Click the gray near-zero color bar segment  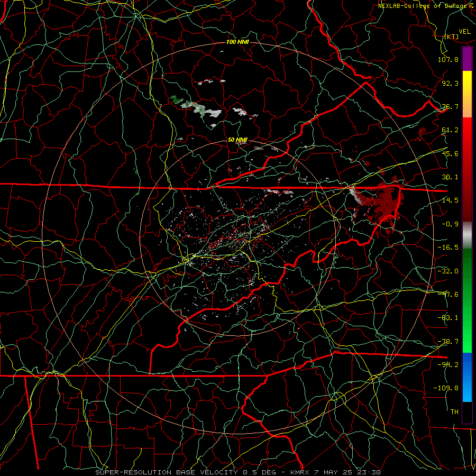[x=467, y=235]
